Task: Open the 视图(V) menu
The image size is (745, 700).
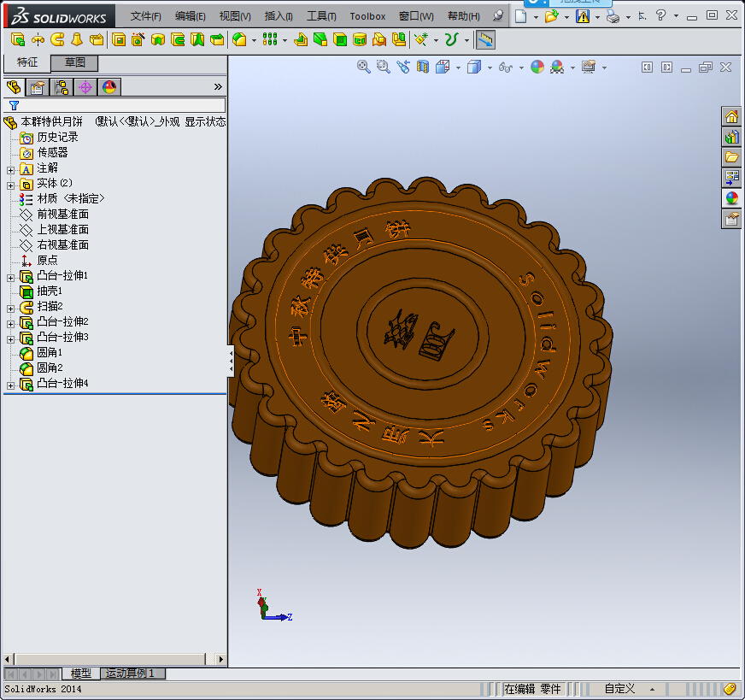Action: click(x=235, y=16)
